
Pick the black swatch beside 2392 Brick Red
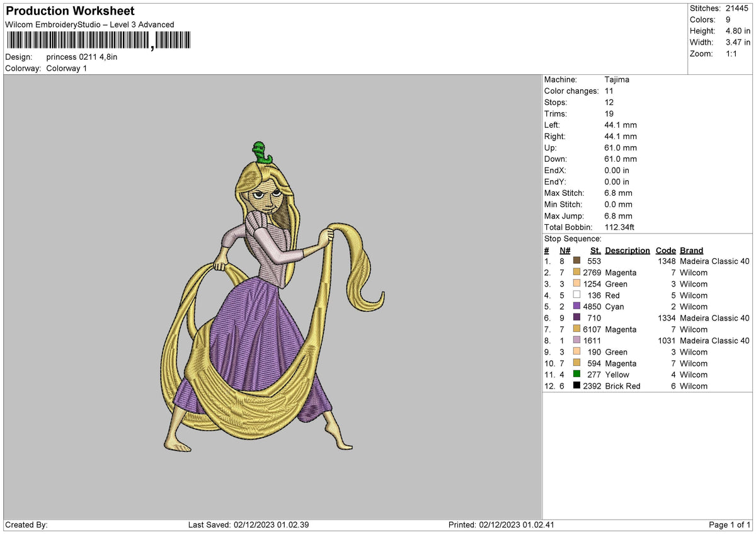pos(576,385)
